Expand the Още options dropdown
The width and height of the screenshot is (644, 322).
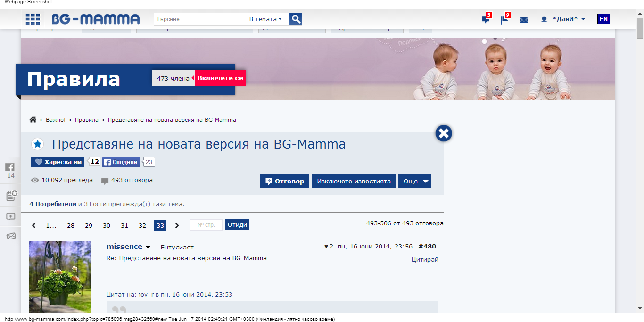click(x=414, y=181)
